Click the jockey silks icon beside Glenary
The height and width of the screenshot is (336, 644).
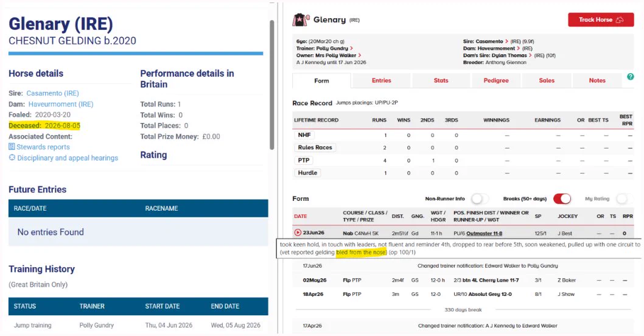tap(301, 19)
